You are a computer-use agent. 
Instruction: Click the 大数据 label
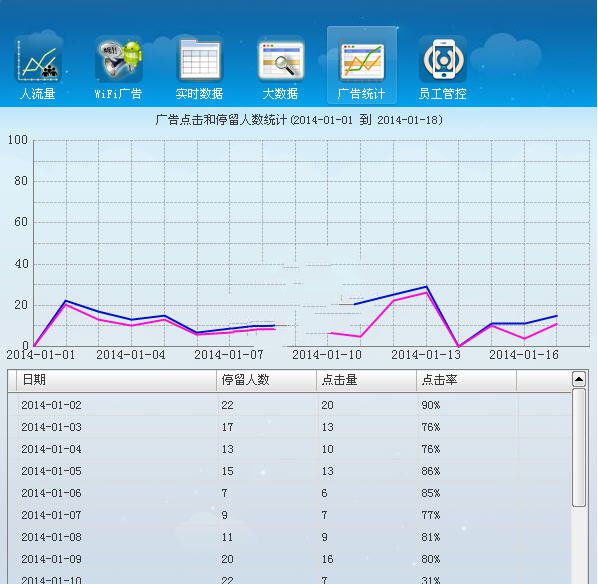(280, 93)
